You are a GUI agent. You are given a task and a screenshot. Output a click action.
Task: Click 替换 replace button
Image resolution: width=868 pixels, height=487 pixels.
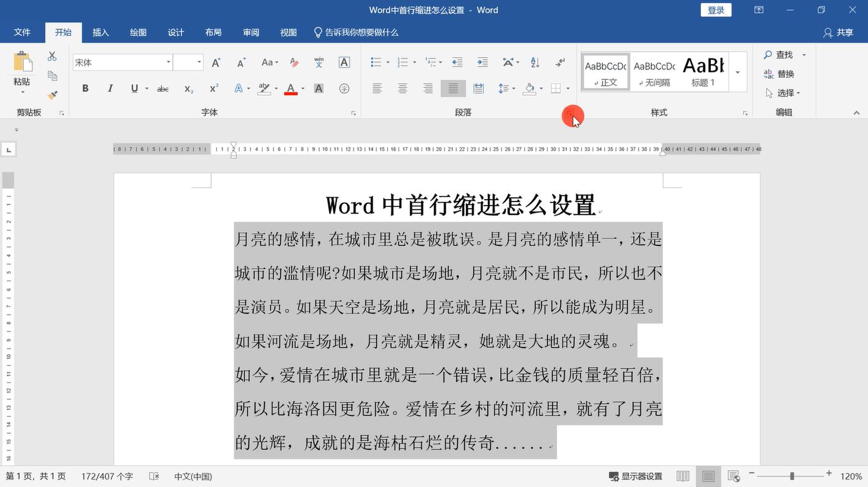pyautogui.click(x=779, y=74)
